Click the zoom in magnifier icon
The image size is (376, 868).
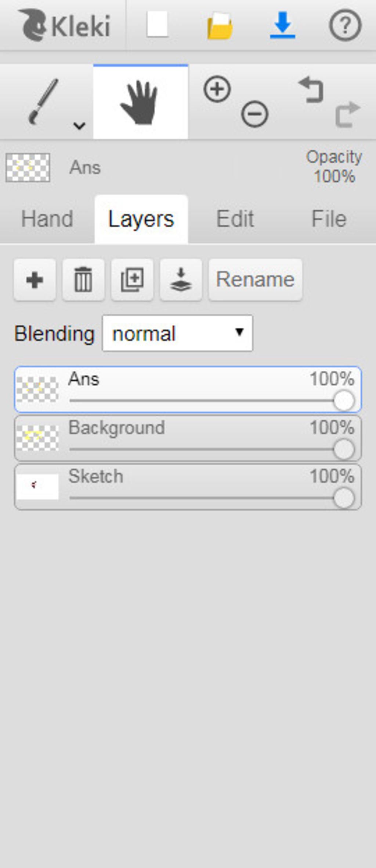coord(217,89)
